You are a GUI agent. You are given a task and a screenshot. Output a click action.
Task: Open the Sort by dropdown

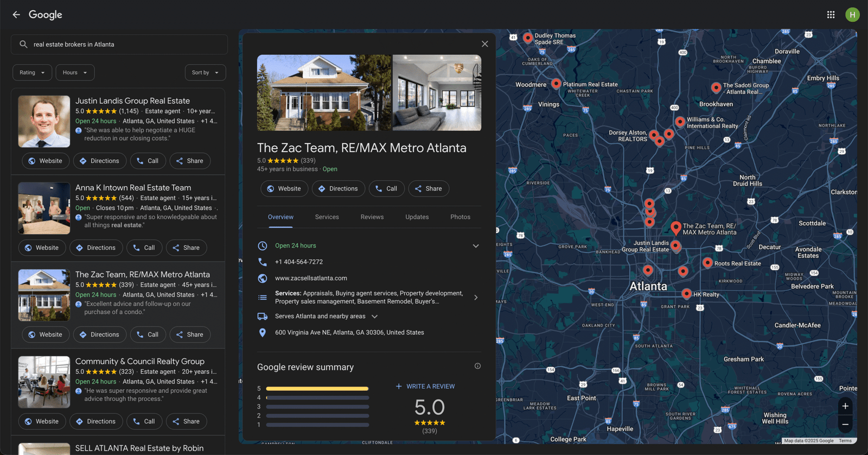tap(205, 73)
